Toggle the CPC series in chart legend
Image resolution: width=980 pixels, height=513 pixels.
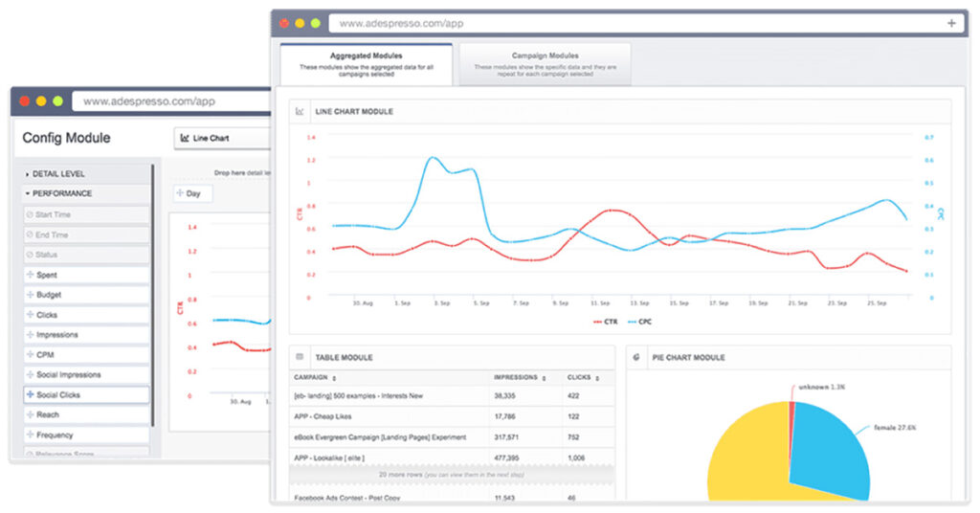coord(641,323)
